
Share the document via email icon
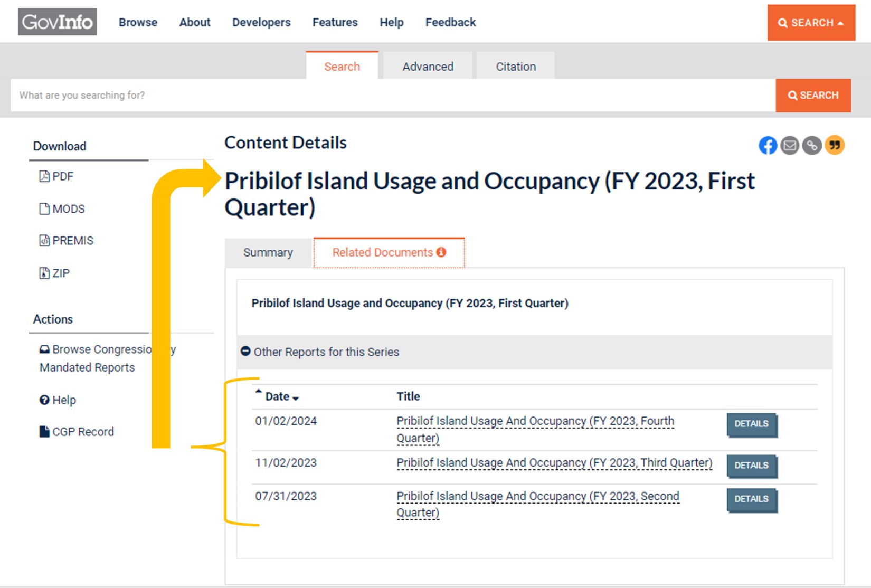pos(790,145)
